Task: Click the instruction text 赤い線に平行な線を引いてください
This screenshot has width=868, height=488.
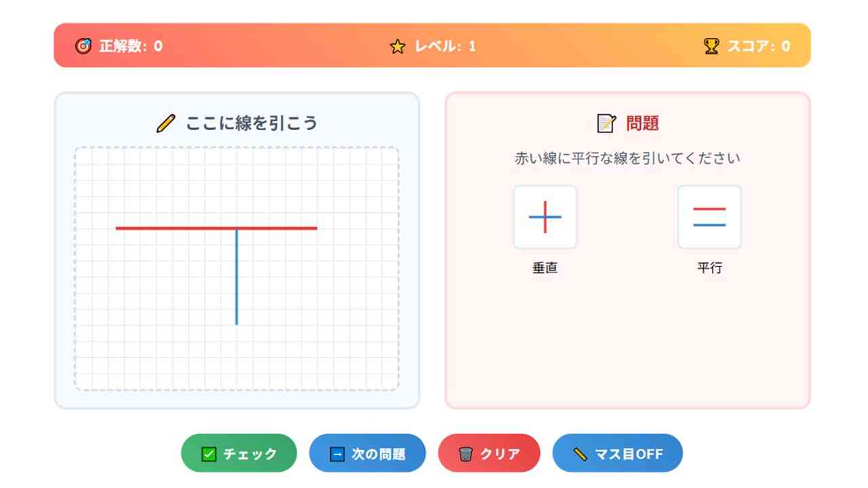Action: pyautogui.click(x=627, y=159)
